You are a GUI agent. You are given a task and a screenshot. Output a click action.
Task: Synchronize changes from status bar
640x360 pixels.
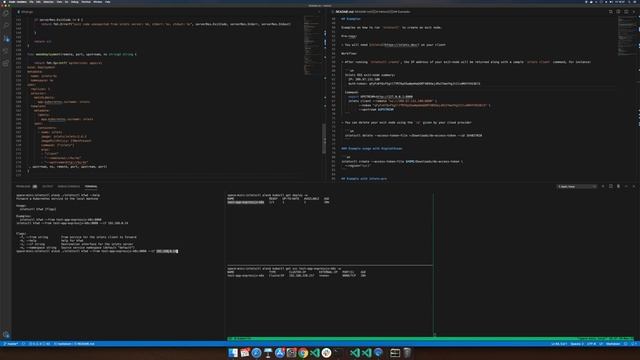point(23,344)
